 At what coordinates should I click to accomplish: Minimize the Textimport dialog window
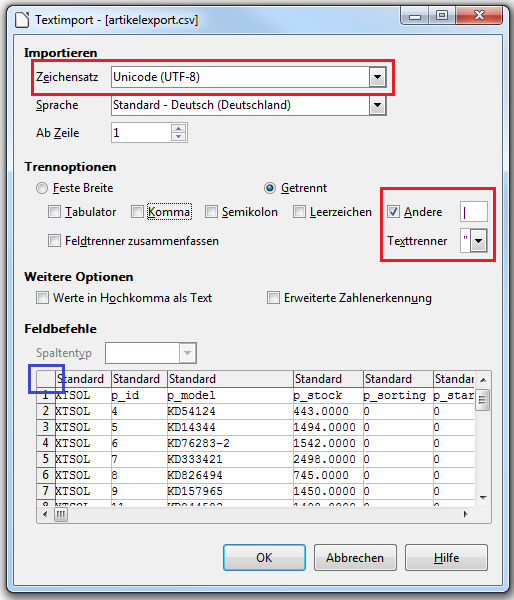(415, 16)
